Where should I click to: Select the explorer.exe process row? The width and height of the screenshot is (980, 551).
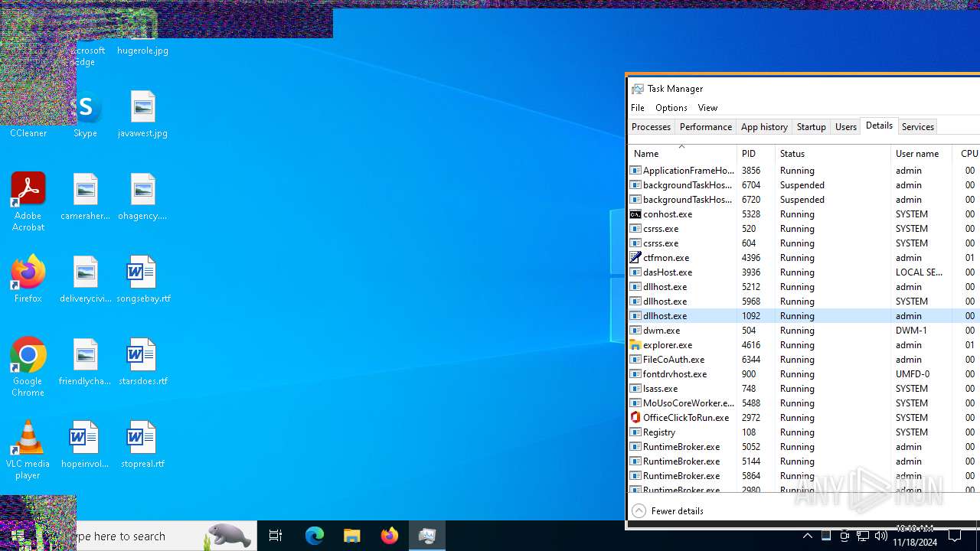tap(804, 345)
